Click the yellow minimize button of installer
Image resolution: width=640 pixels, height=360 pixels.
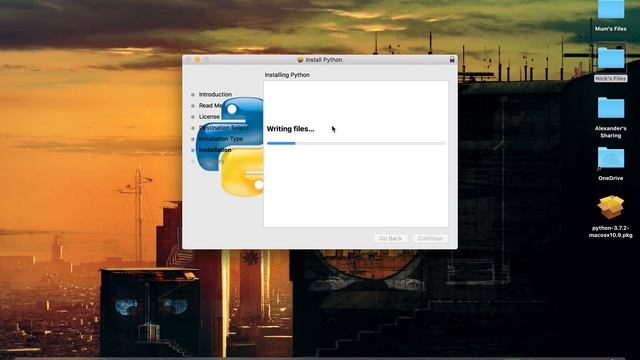coord(197,60)
